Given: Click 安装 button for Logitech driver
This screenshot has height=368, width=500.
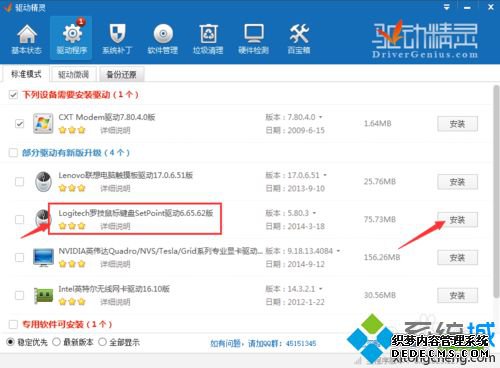Looking at the screenshot, I should pos(457,220).
